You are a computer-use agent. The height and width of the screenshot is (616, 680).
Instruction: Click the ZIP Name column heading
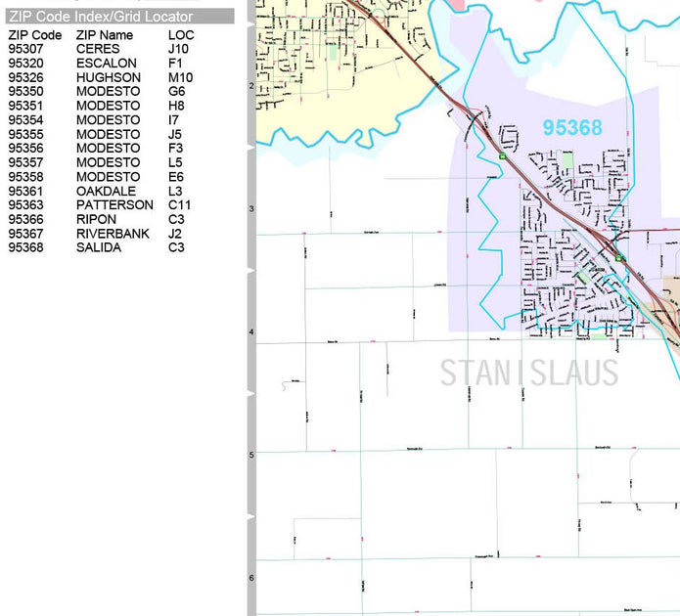coord(104,35)
